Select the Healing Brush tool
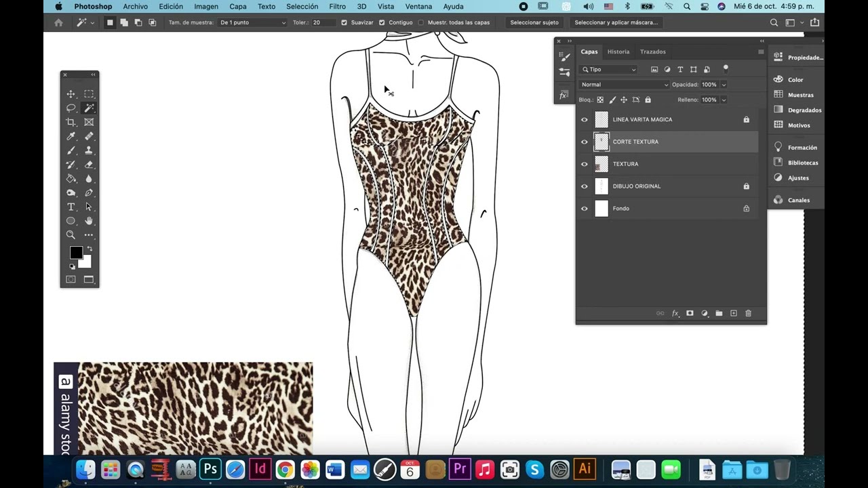Image resolution: width=868 pixels, height=488 pixels. coord(89,136)
